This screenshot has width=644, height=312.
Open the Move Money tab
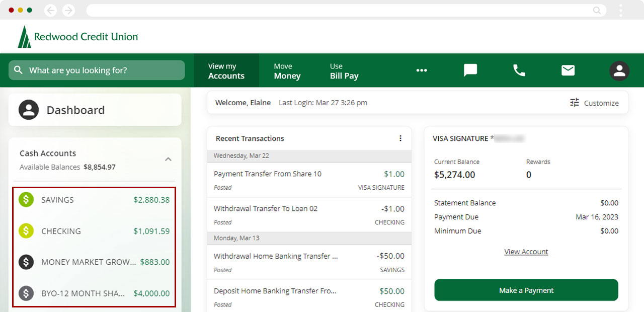[x=287, y=71]
